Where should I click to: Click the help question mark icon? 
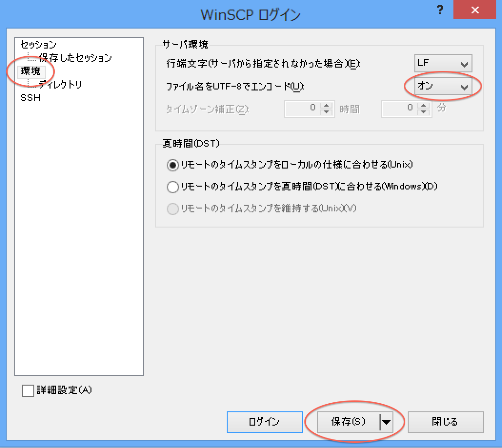pyautogui.click(x=440, y=10)
